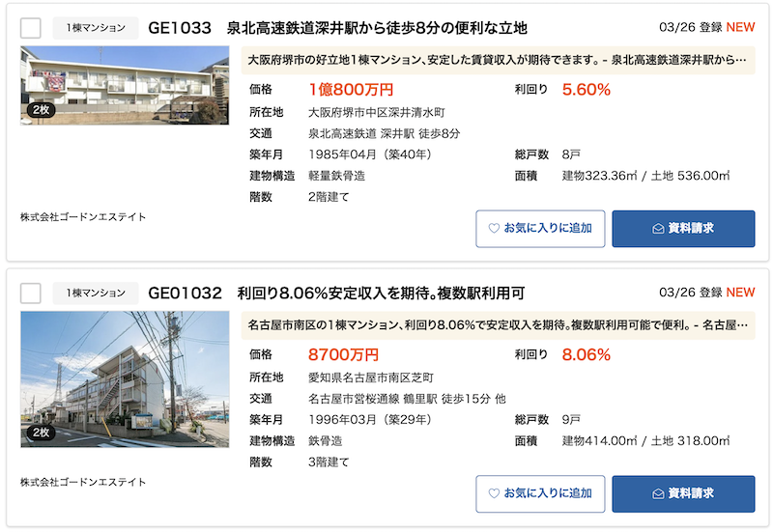Image resolution: width=773 pixels, height=532 pixels.
Task: Click envelope icon on GE01032 資料請求 button
Action: click(x=658, y=493)
